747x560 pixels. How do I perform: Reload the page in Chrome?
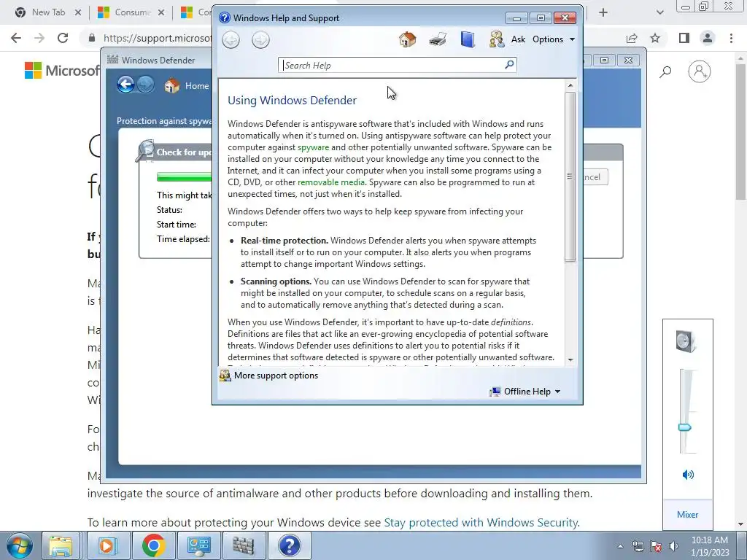point(63,38)
